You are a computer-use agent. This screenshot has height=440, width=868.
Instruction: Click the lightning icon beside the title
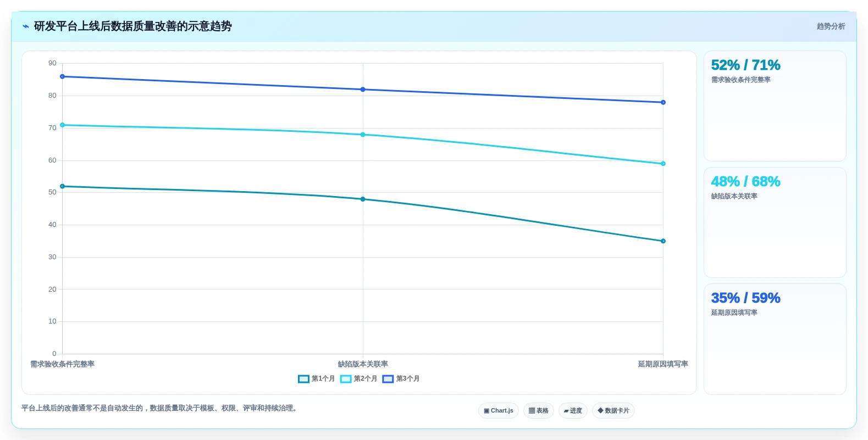tap(25, 26)
